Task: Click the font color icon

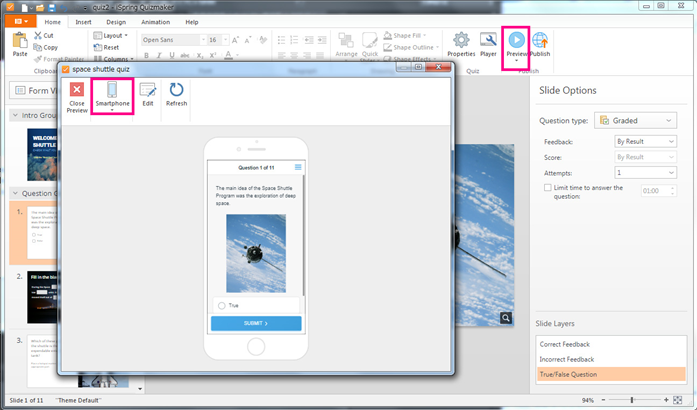Action: click(228, 55)
